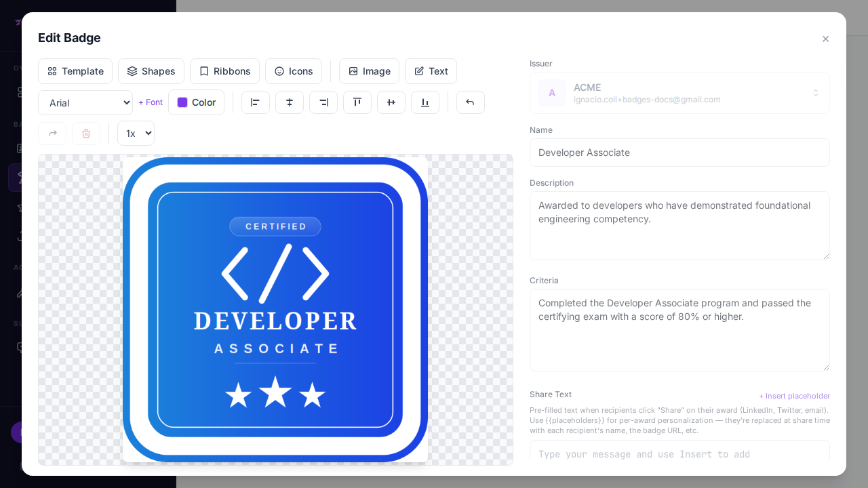The height and width of the screenshot is (488, 868).
Task: Open the Shapes panel
Action: (151, 70)
